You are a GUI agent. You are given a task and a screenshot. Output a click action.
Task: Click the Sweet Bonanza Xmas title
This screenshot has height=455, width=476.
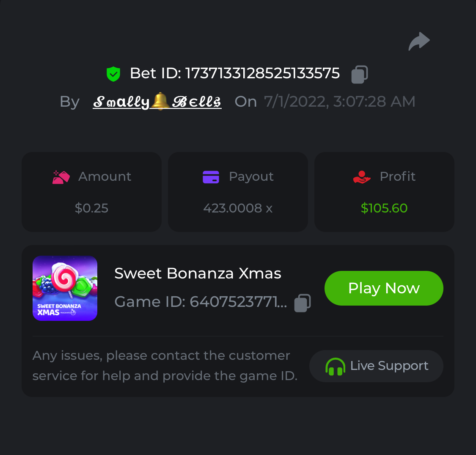coord(198,273)
